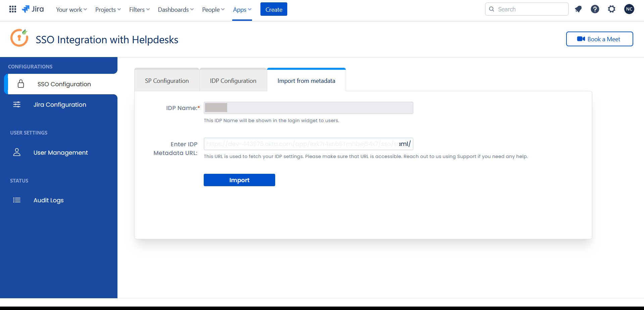
Task: Click the CONFIGURATIONS sidebar section label
Action: (x=30, y=66)
